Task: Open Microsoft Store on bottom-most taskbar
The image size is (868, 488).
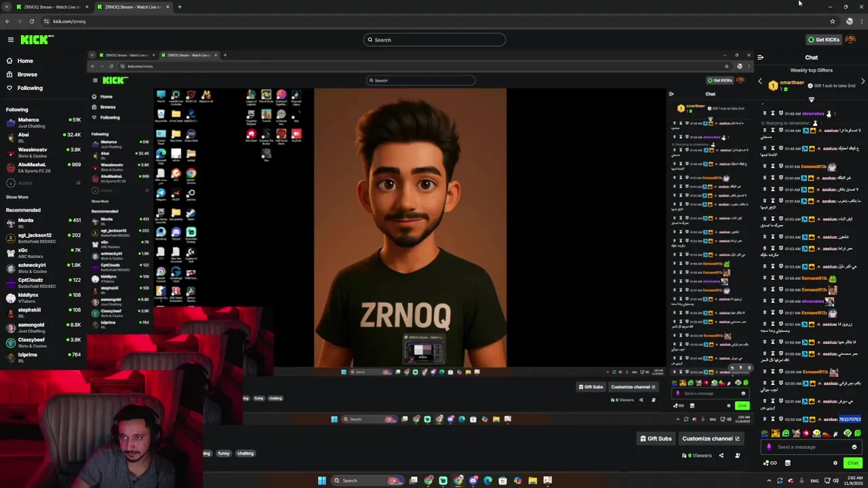Action: [x=502, y=481]
